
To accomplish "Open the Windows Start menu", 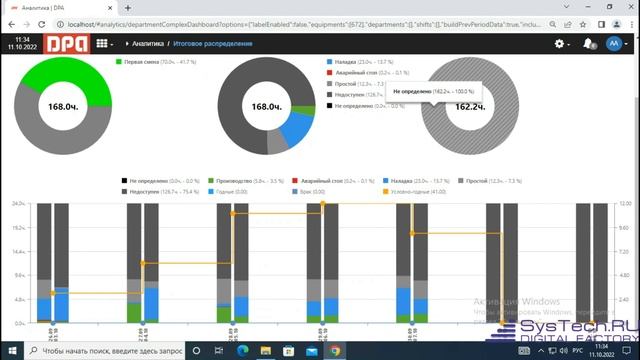I will click(12, 351).
